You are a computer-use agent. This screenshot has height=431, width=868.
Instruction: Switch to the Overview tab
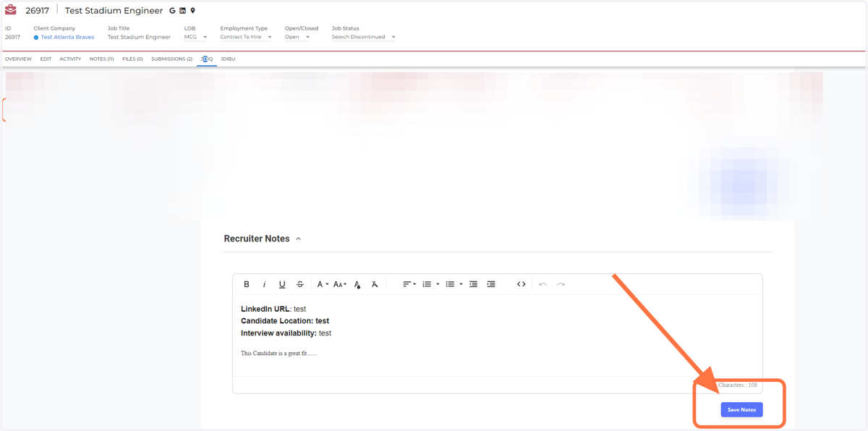(18, 59)
